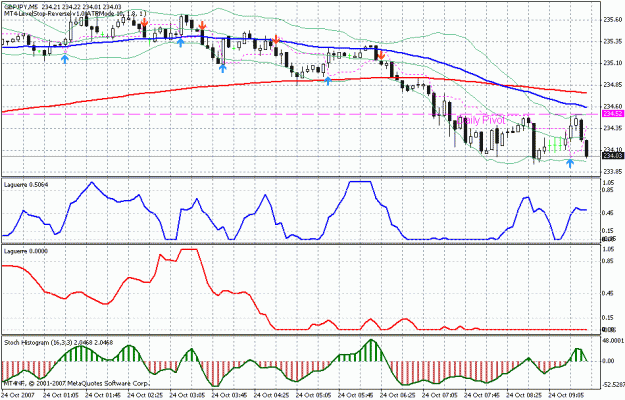Click the Laguerre 0.0000 indicator label
625x400 pixels.
point(26,251)
